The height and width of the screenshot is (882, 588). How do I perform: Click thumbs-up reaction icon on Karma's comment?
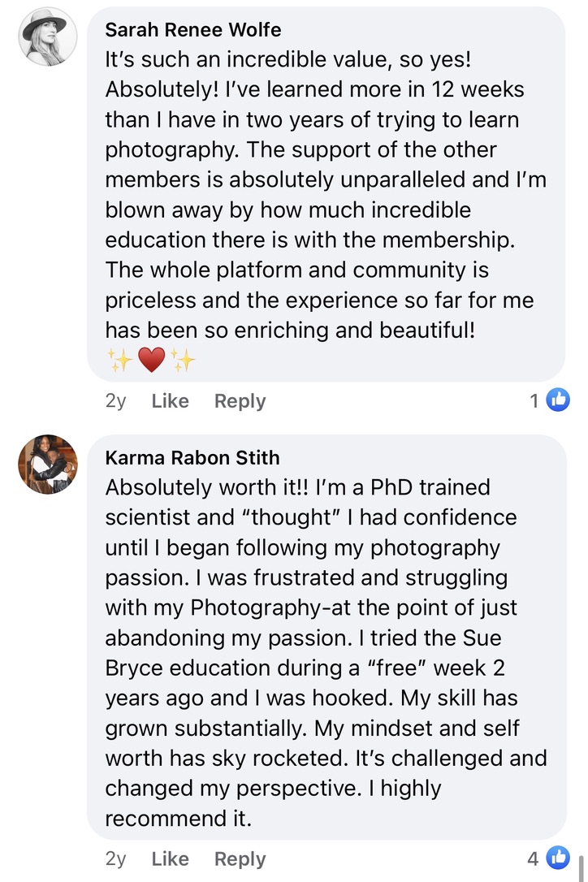tap(558, 857)
